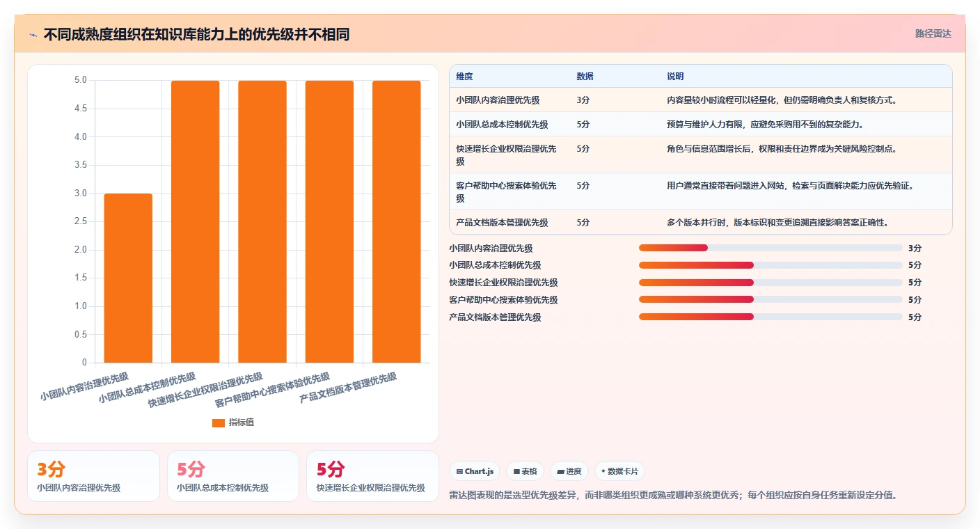
Task: Click the 客户帮助中心搜索体验优先级 chart bar
Action: click(329, 221)
